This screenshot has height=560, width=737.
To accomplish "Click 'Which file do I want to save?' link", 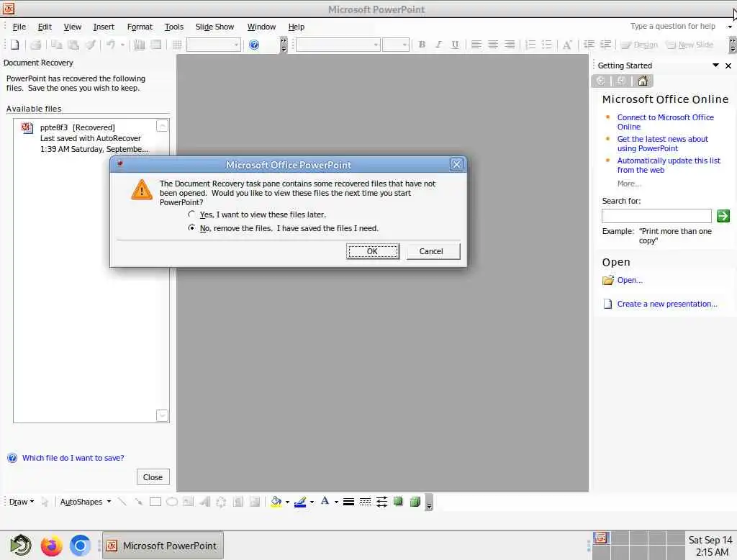I will (73, 458).
